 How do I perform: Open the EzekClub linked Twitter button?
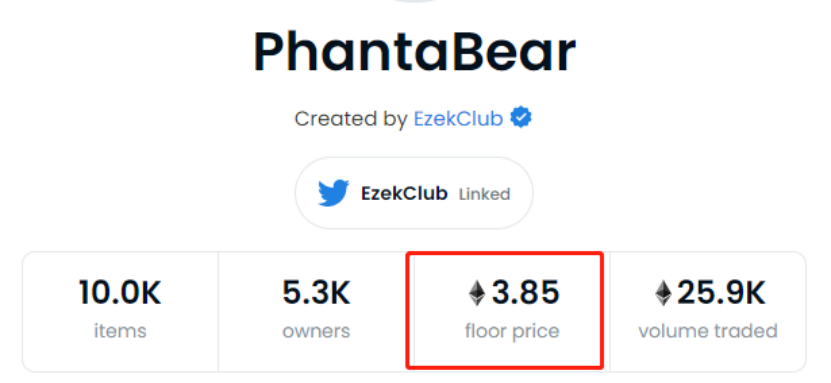[x=414, y=193]
